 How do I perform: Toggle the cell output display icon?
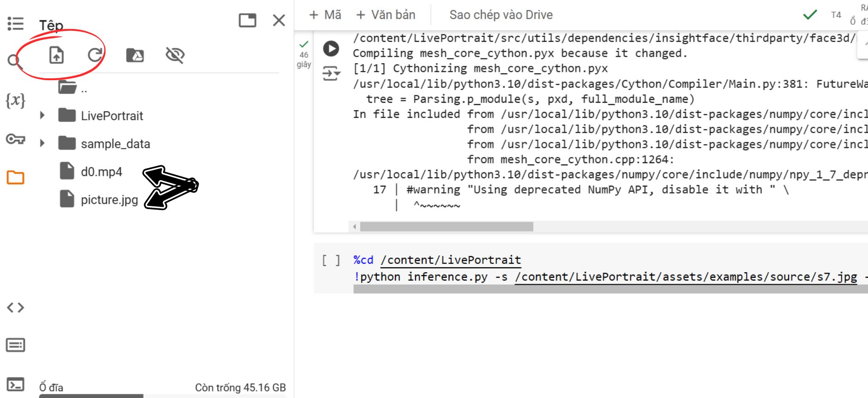[x=331, y=74]
